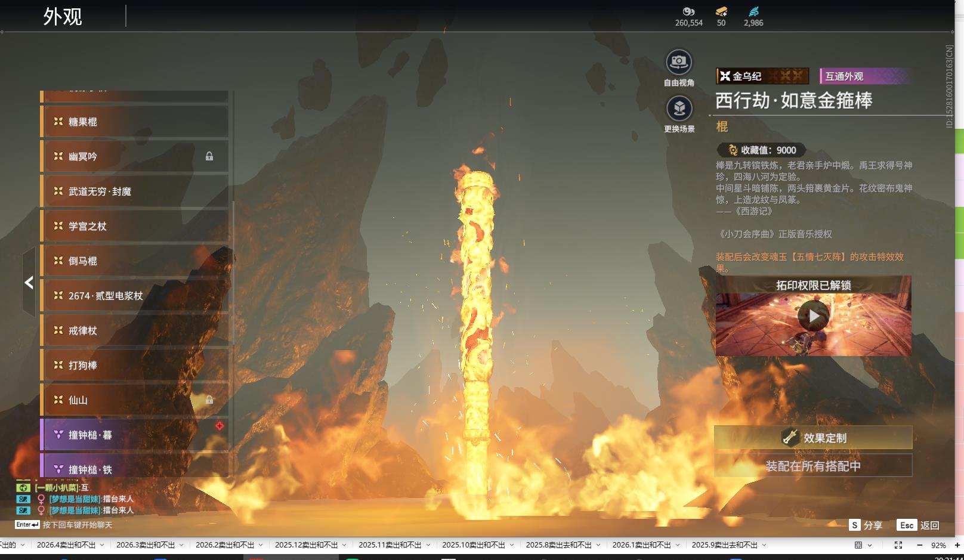Screen dimensions: 964x560
Task: Open dropdown arrow of 2025.11卖出和不出 tab
Action: tap(428, 545)
